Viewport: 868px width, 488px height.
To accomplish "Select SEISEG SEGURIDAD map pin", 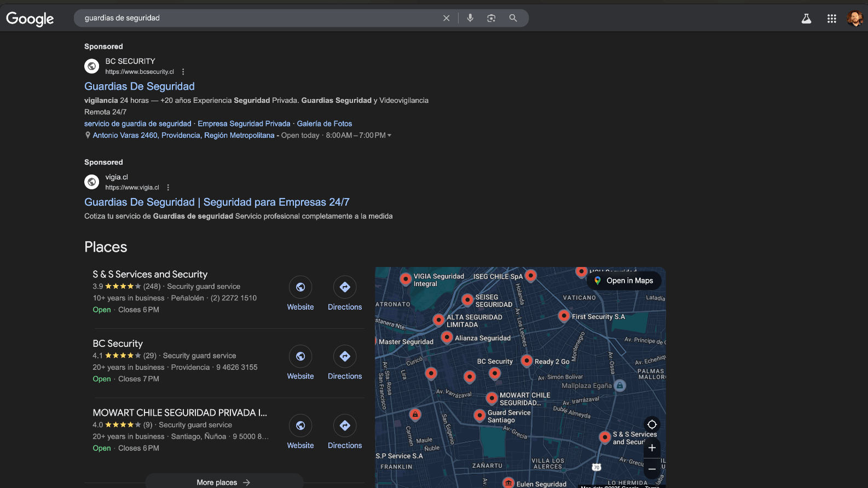I will coord(467,300).
